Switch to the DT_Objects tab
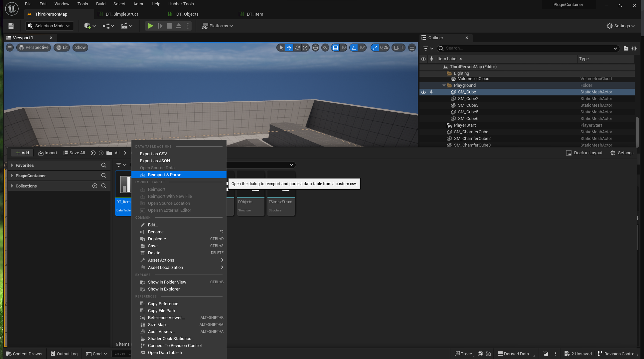The image size is (644, 359). pos(187,14)
